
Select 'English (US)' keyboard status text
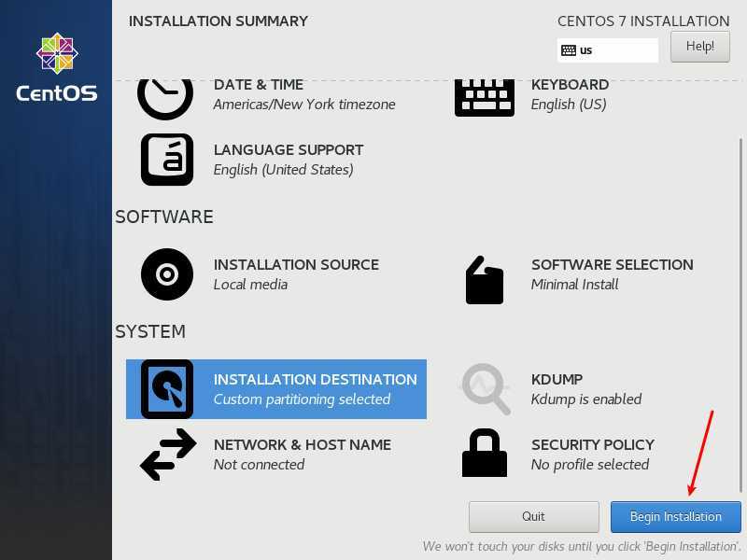click(x=569, y=105)
